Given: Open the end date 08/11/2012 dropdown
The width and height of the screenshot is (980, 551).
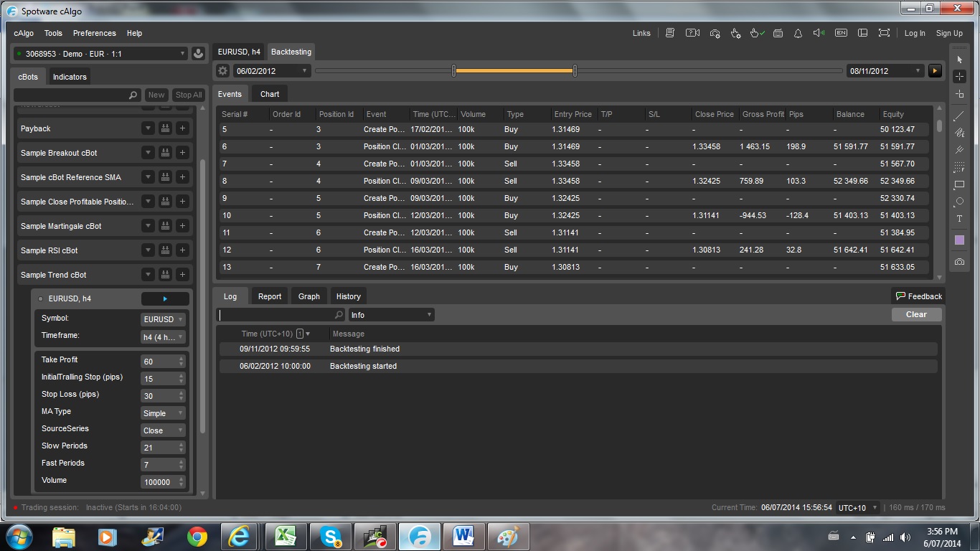Looking at the screenshot, I should coord(885,71).
